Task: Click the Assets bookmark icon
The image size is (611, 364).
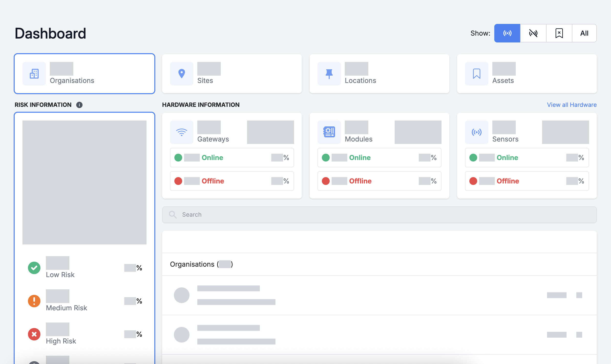Action: click(x=476, y=74)
